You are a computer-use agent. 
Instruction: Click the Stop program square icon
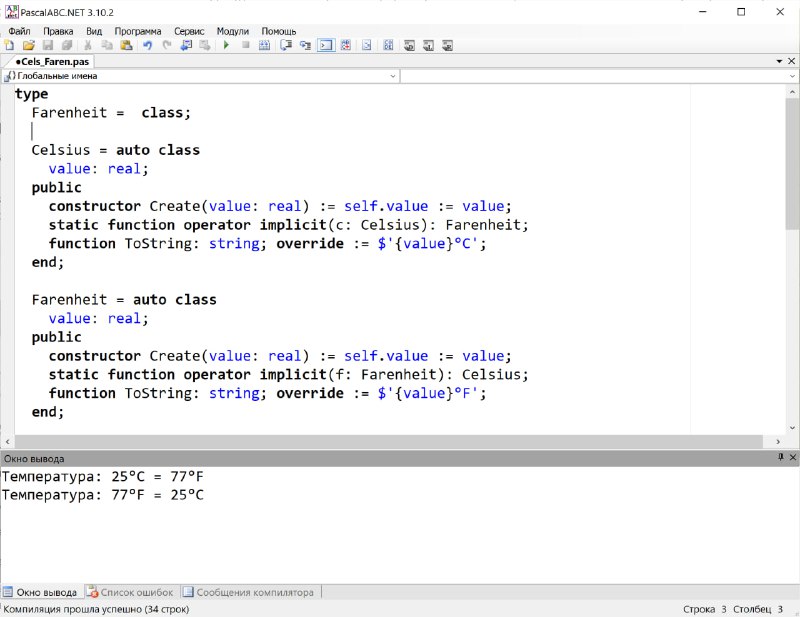point(245,45)
